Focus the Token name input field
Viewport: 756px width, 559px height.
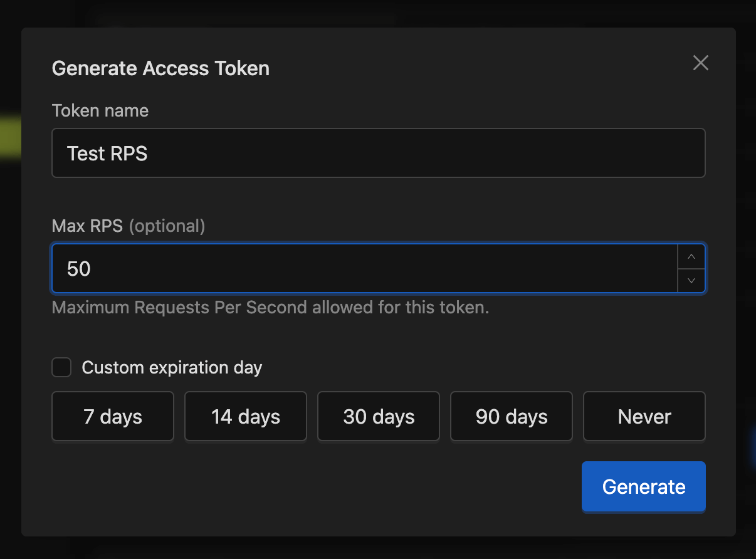pos(378,154)
